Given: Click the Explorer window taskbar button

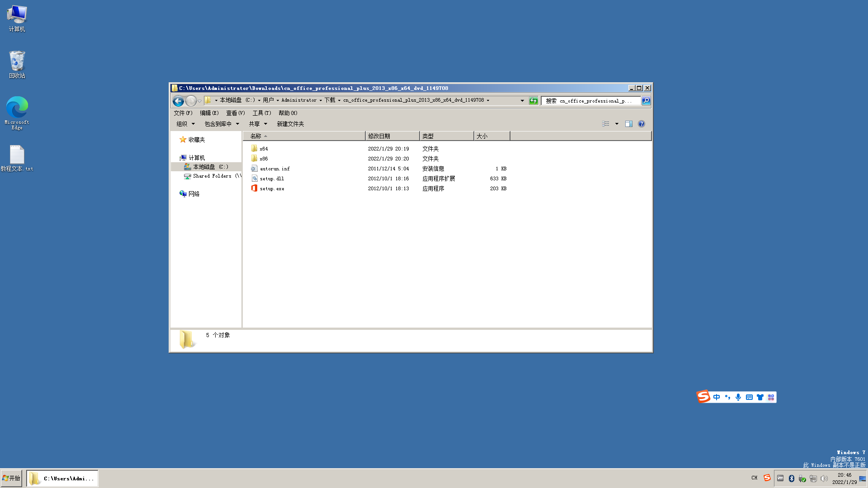Looking at the screenshot, I should (62, 479).
